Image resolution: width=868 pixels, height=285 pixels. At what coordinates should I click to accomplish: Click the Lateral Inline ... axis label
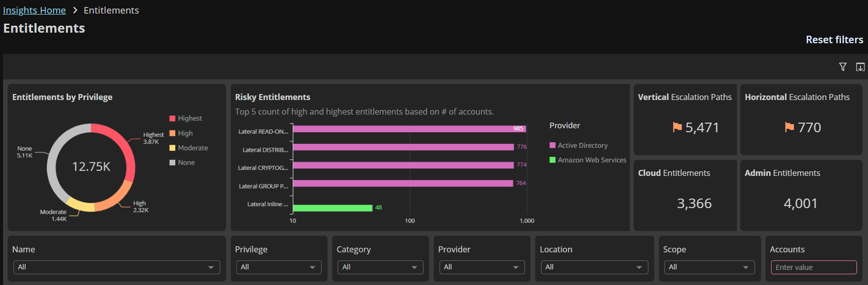click(x=268, y=204)
